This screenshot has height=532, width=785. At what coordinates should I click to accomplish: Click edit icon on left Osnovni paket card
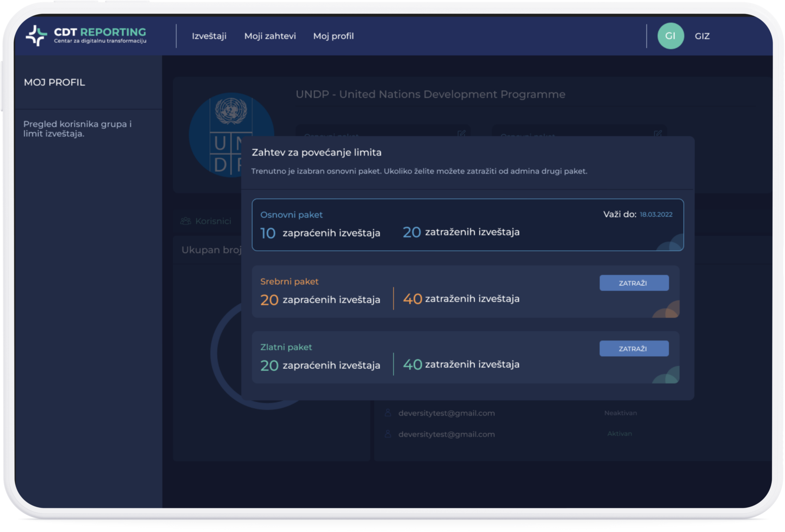tap(461, 133)
